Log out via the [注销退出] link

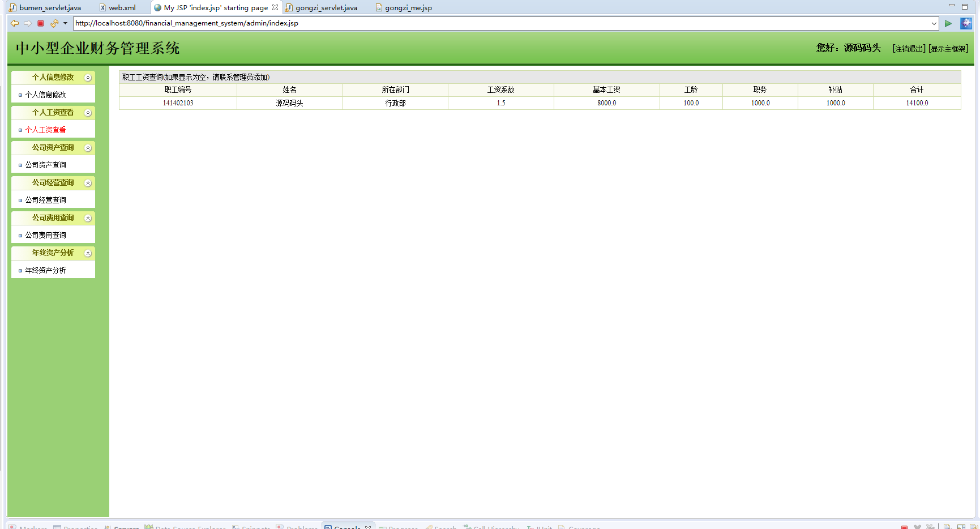(909, 49)
